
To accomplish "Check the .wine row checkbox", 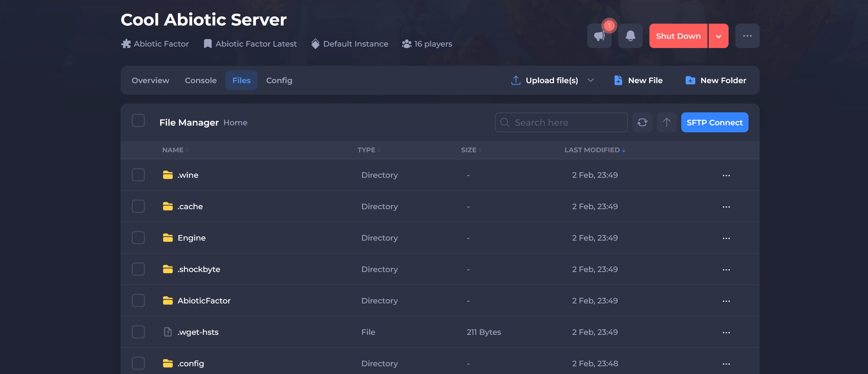I will click(138, 175).
